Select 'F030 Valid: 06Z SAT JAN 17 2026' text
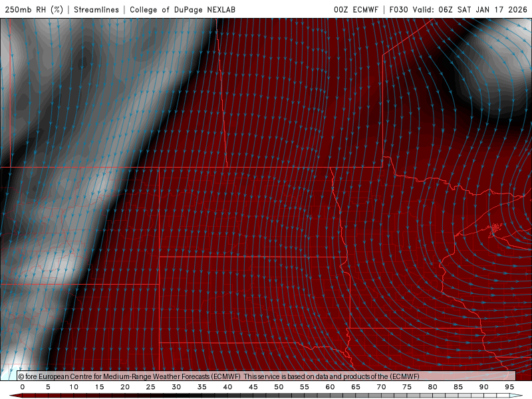The width and height of the screenshot is (532, 399). 458,9
